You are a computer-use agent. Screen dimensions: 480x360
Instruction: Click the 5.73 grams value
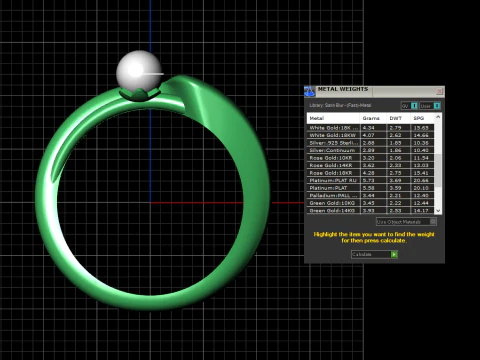pyautogui.click(x=369, y=180)
